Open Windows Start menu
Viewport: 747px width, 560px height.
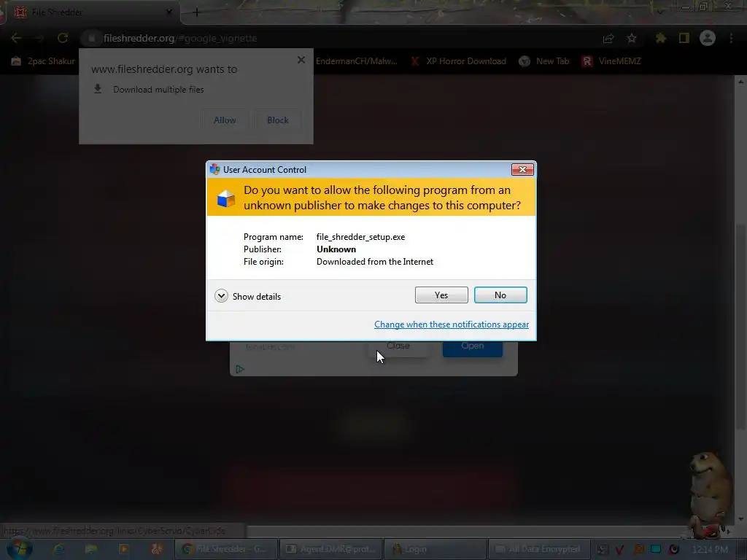pos(20,548)
